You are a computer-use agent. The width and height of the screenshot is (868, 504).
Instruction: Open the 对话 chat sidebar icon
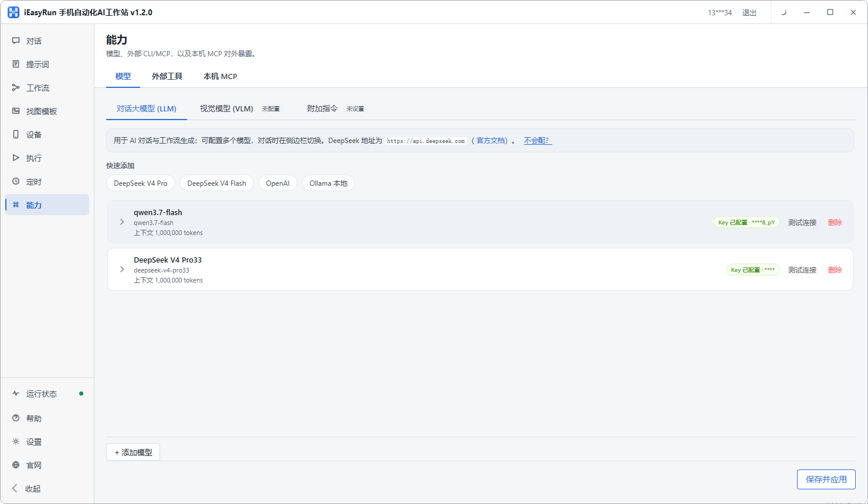[x=16, y=41]
